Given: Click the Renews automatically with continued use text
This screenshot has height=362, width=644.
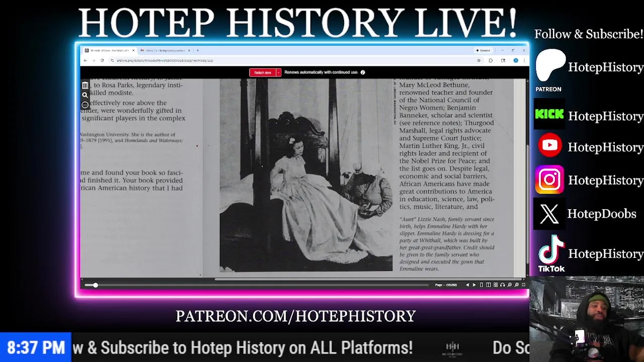Looking at the screenshot, I should coord(321,72).
